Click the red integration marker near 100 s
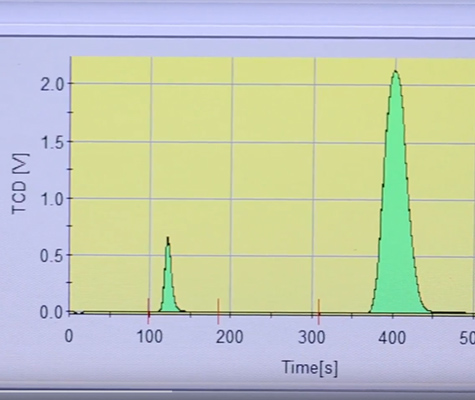 (x=149, y=311)
